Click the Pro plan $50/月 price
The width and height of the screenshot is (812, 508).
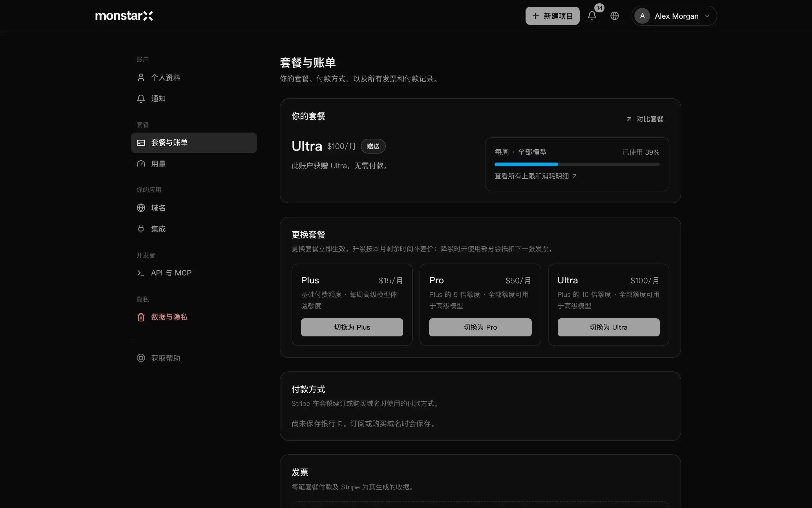click(x=518, y=281)
